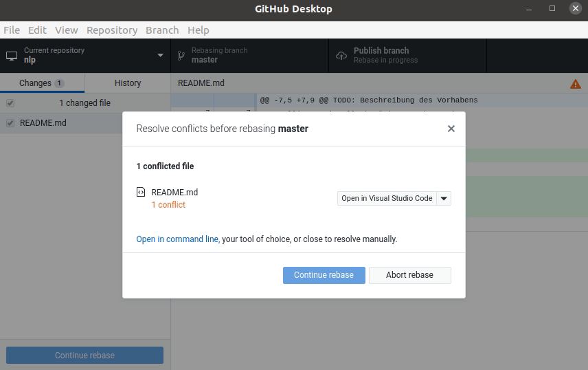Open the Repository menu
Image resolution: width=588 pixels, height=370 pixels.
point(112,30)
